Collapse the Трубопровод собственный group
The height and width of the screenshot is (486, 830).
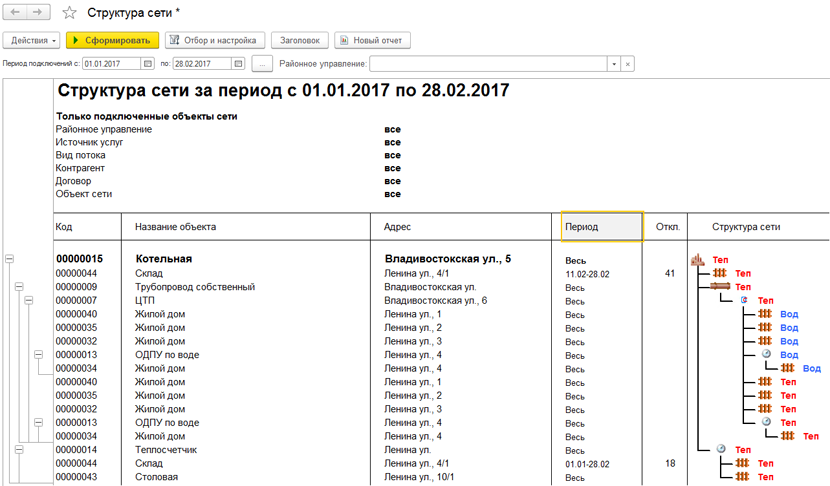pos(18,287)
